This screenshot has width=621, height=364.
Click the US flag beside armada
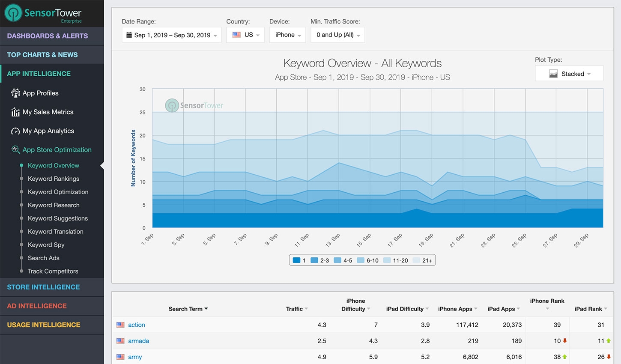(120, 341)
